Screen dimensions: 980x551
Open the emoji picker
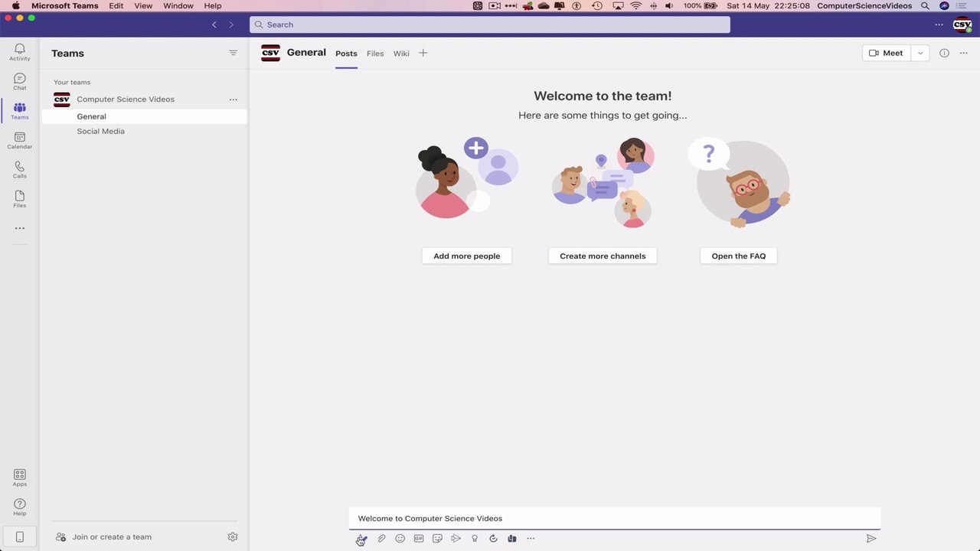[400, 539]
